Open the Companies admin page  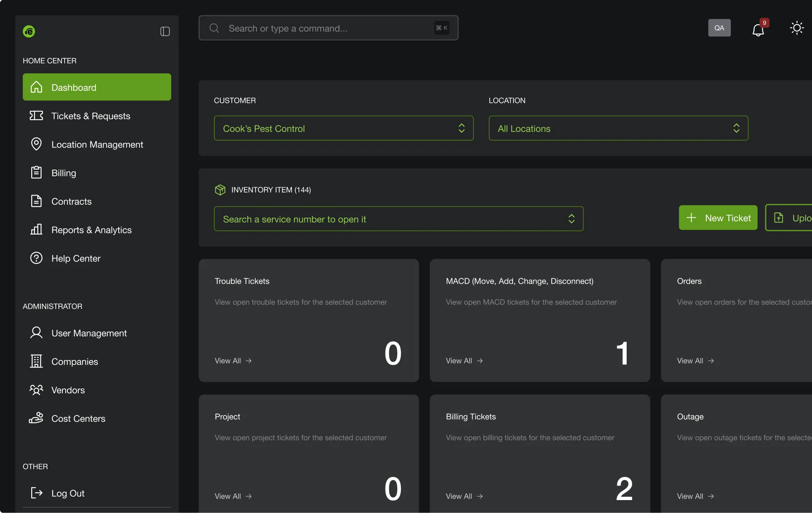pos(97,361)
